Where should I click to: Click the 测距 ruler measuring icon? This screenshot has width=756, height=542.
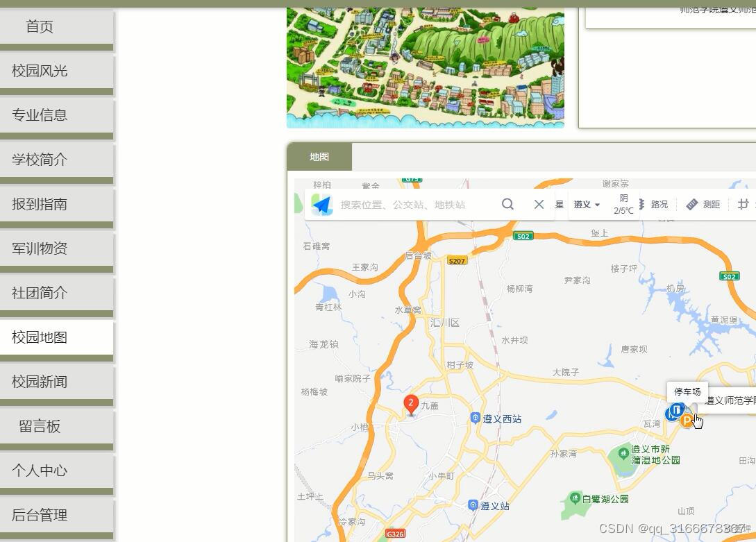pos(691,204)
